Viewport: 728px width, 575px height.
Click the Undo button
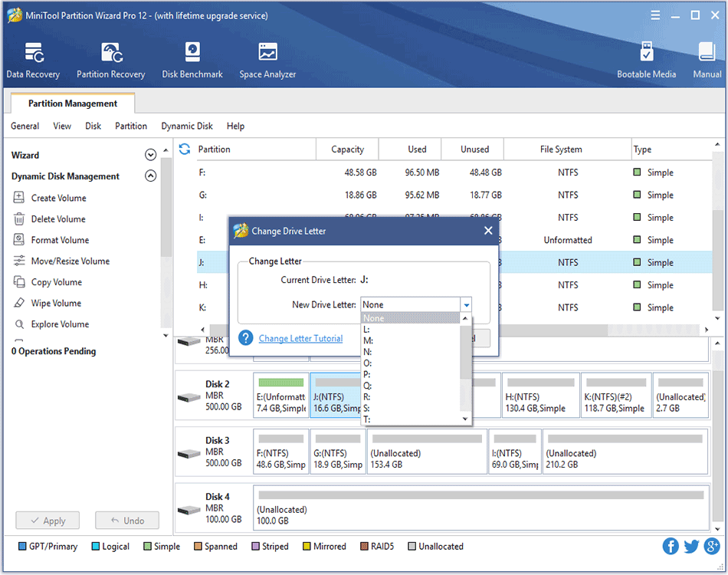[127, 521]
